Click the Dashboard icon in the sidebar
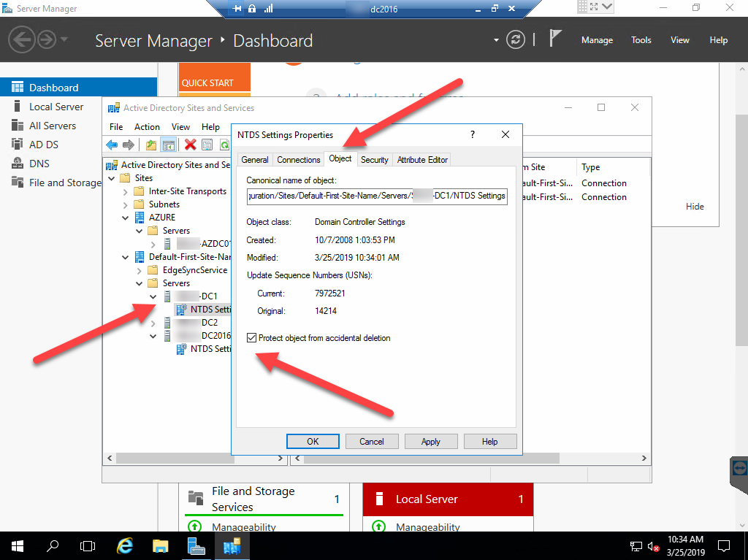Image resolution: width=748 pixels, height=560 pixels. point(18,88)
